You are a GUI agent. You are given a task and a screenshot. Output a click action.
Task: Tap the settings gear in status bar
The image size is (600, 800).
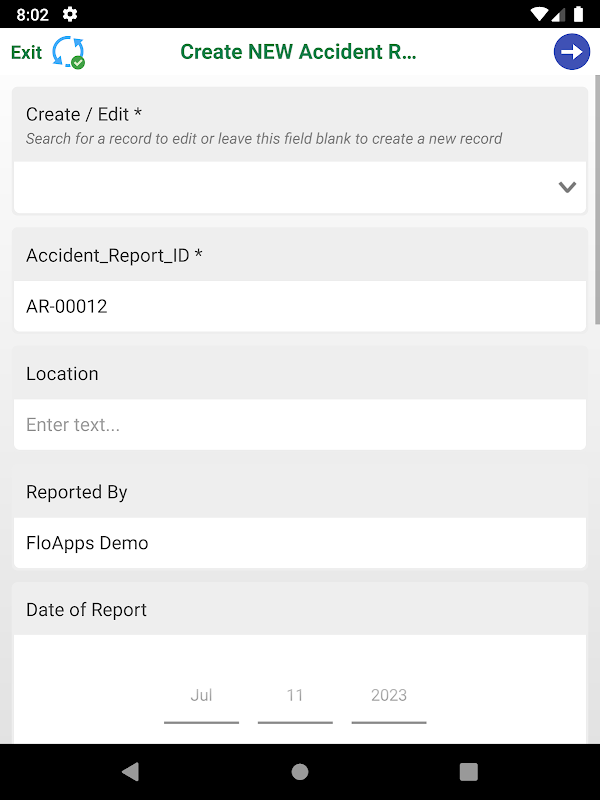[70, 14]
